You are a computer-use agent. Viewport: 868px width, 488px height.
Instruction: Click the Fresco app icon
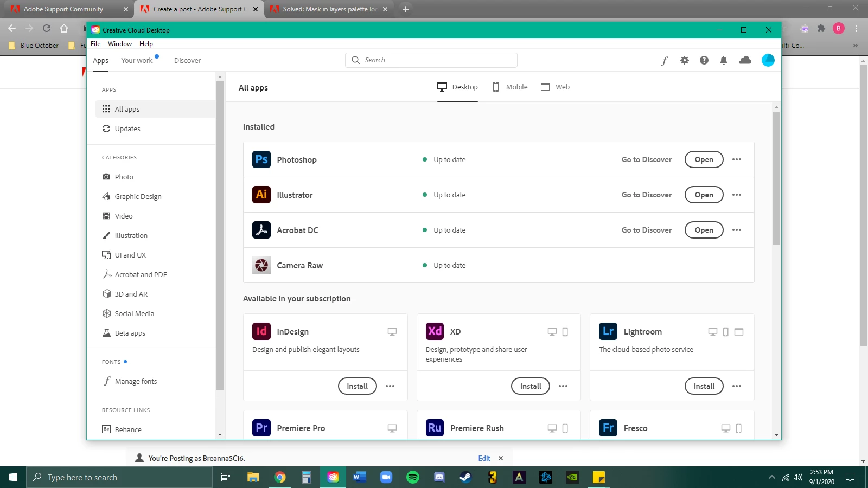point(608,428)
